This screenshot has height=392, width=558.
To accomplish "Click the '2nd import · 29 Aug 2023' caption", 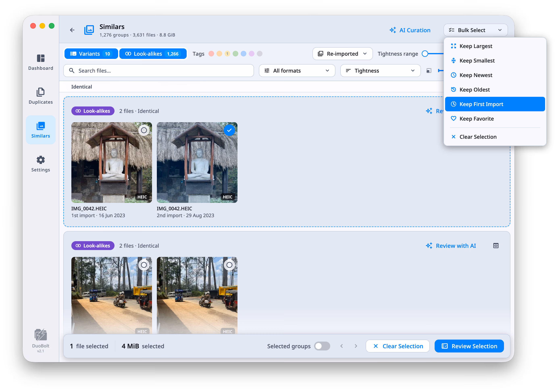I will tap(185, 216).
